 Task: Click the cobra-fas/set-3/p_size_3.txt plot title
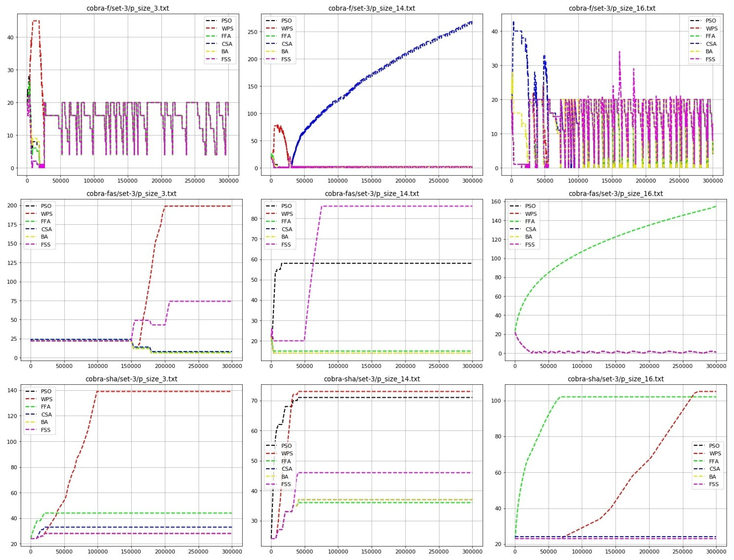click(x=131, y=194)
